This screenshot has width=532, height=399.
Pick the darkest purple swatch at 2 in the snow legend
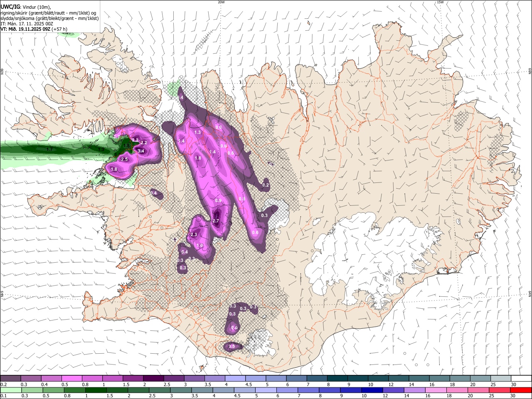(x=153, y=378)
